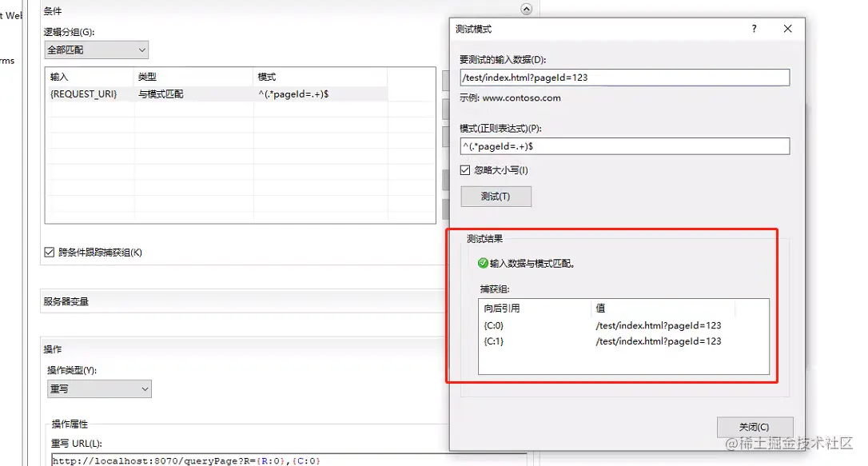Screen dimensions: 868x466
Task: Toggle 忽略大小写 checkbox
Action: (465, 170)
